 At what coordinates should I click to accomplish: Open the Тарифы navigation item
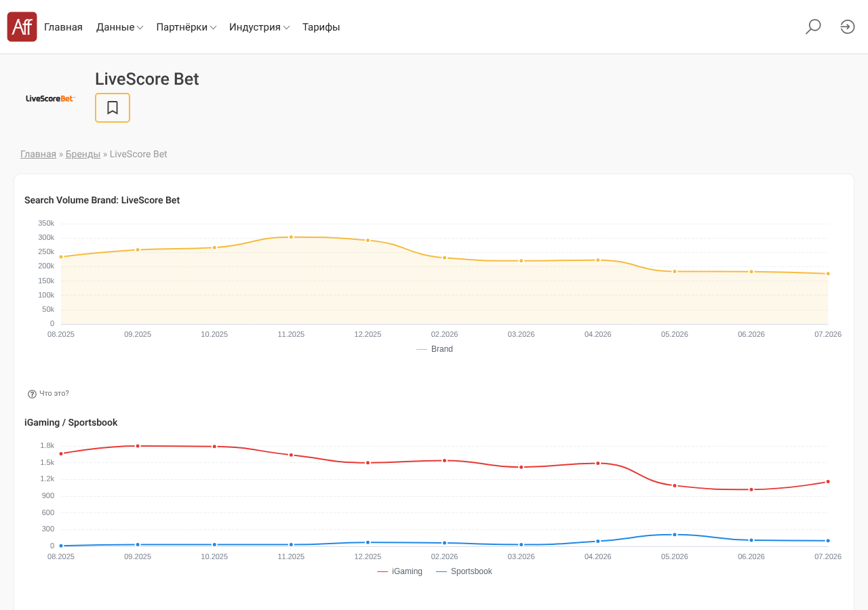321,27
